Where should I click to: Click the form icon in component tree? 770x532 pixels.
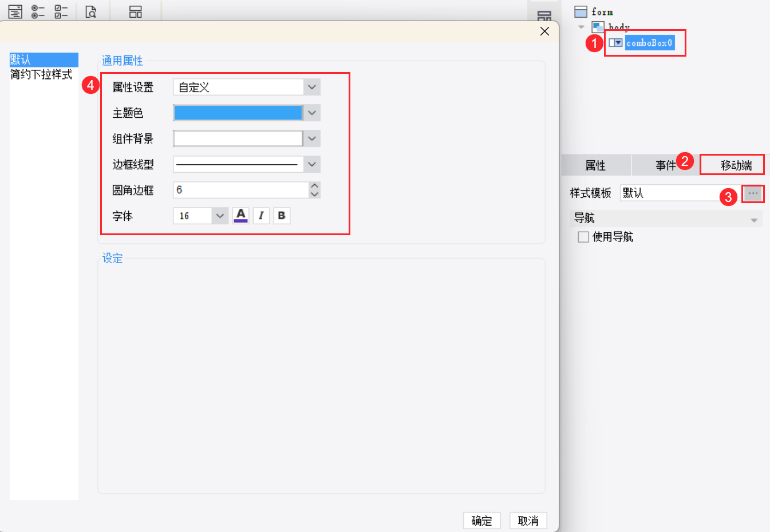[581, 11]
